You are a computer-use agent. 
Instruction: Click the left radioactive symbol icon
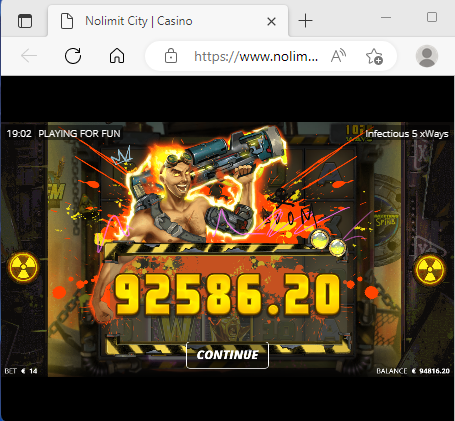[x=23, y=267]
